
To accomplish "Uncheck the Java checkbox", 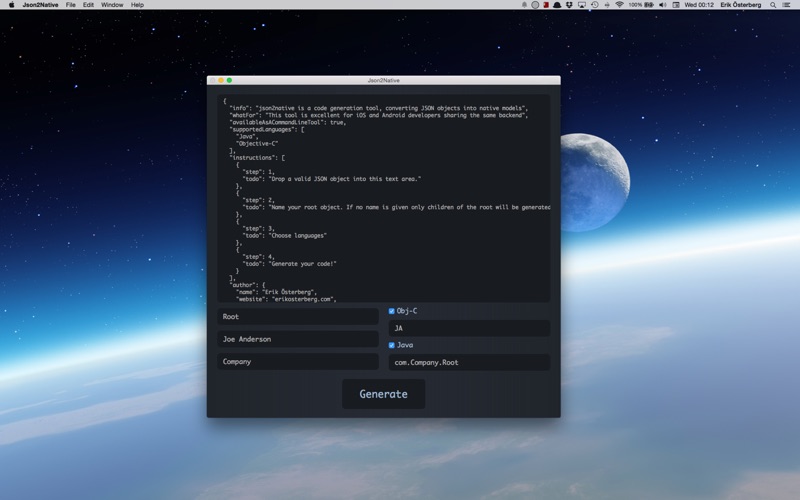I will point(391,345).
